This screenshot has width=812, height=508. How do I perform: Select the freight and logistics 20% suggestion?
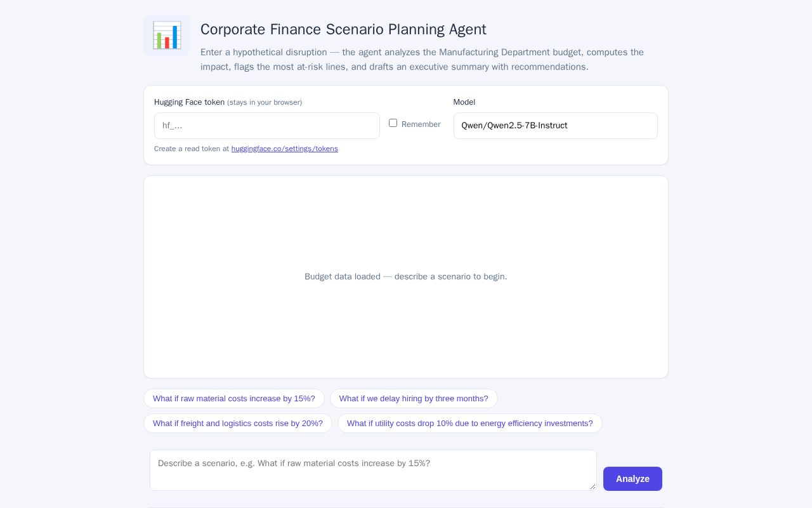(x=238, y=424)
